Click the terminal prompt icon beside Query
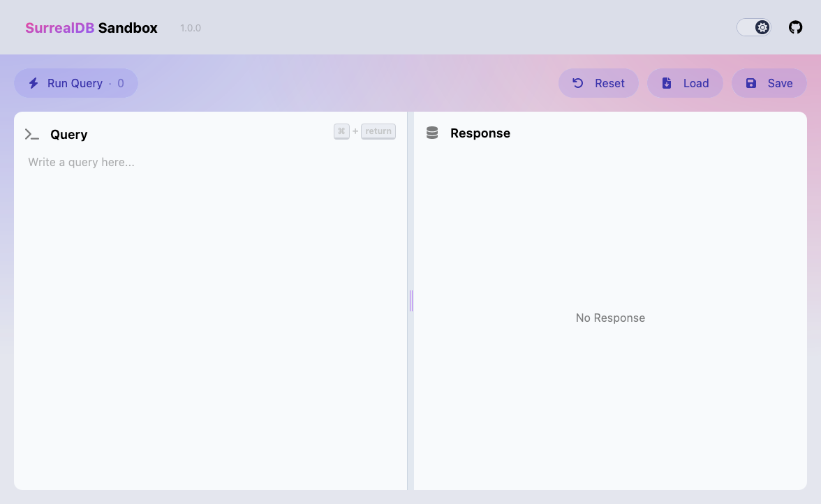 point(32,135)
